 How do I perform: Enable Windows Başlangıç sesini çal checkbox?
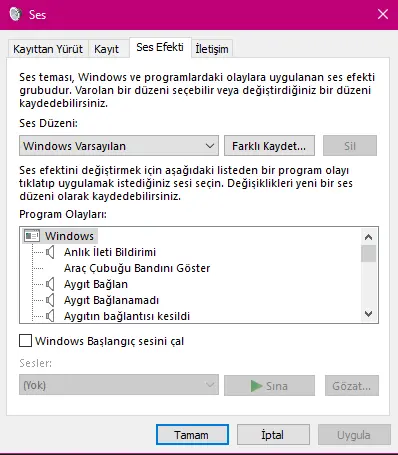(26, 341)
